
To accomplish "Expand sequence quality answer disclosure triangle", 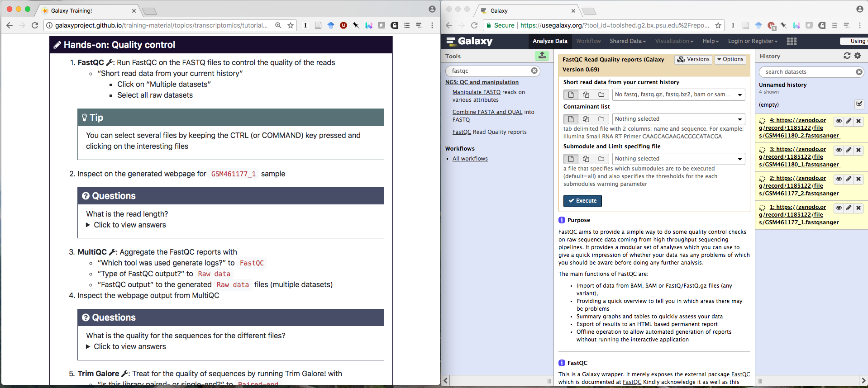I will [x=88, y=347].
